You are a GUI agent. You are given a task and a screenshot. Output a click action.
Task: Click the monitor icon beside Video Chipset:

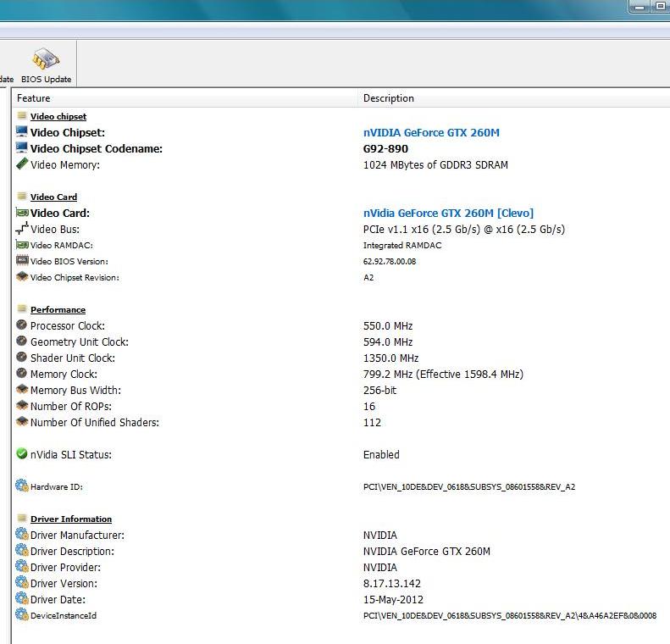[22, 131]
